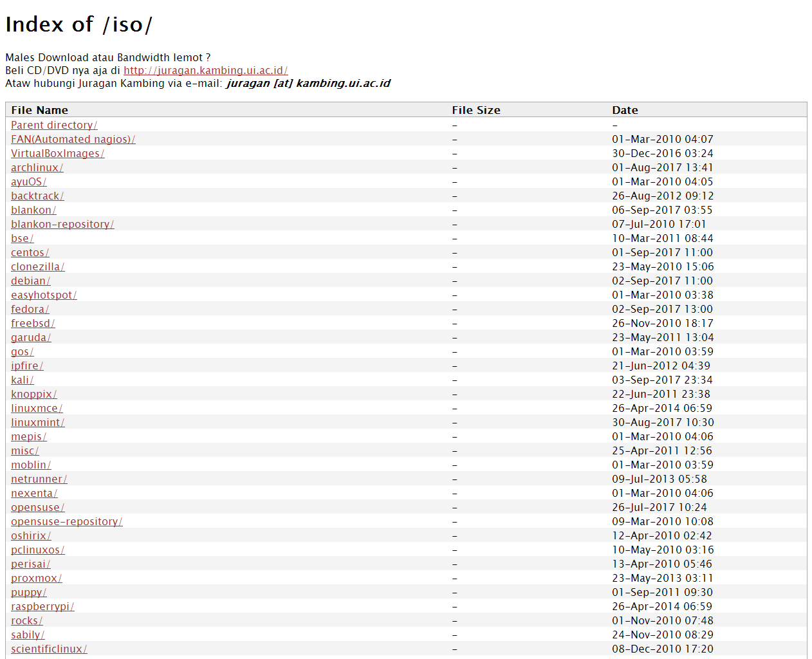Click the date 03-Sep-2017 23:34
Viewport: 812px width, 659px height.
(x=662, y=380)
